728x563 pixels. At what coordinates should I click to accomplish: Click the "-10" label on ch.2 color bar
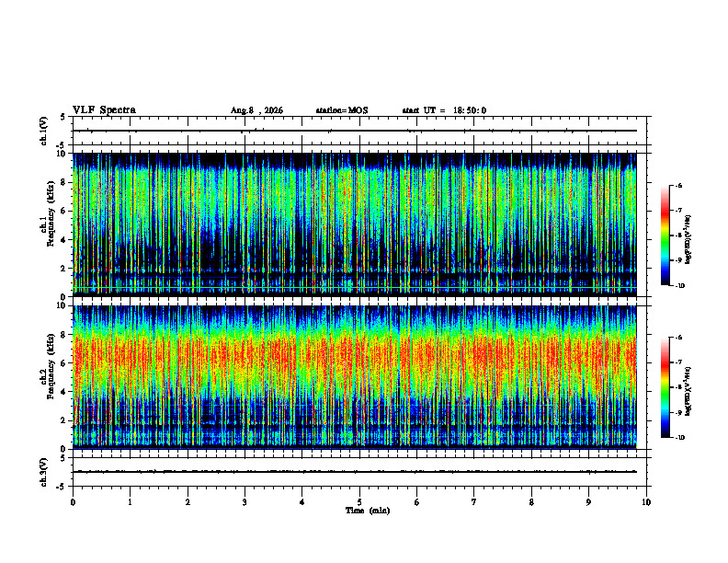click(x=680, y=437)
